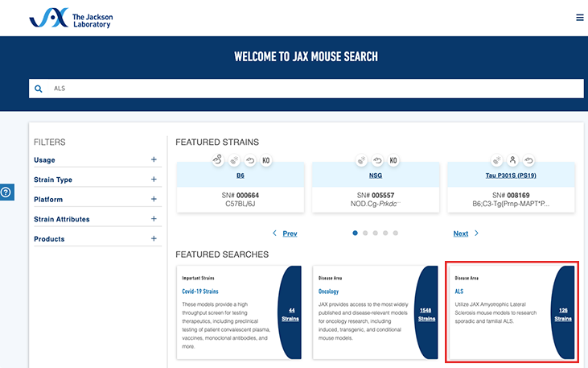The image size is (588, 368).
Task: Expand the Products filter
Action: (x=154, y=238)
